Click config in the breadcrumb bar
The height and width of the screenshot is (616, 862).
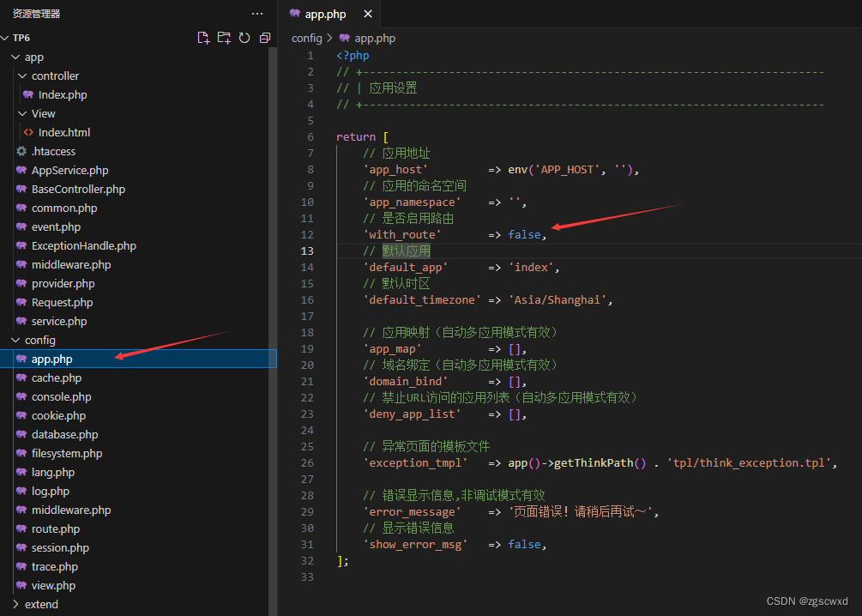point(306,38)
